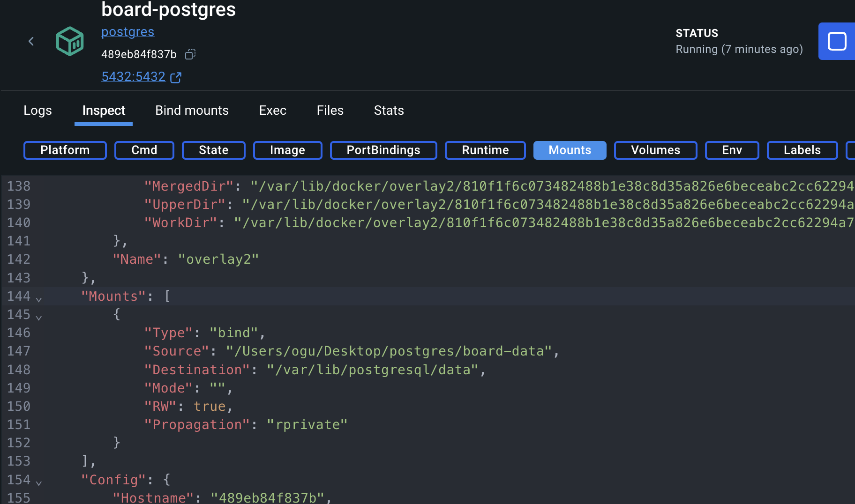Click the board-postgres container title
This screenshot has width=855, height=504.
click(169, 9)
